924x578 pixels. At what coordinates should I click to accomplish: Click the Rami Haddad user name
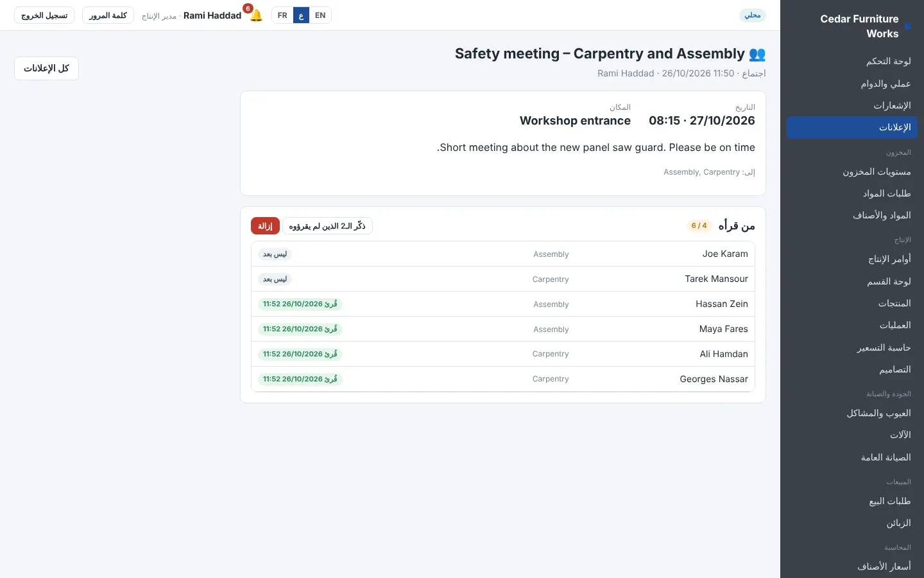[212, 15]
